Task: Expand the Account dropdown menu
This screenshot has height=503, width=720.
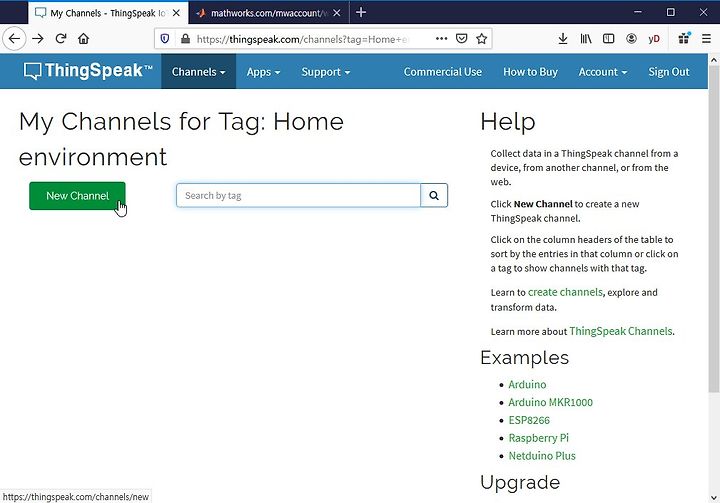Action: (602, 72)
